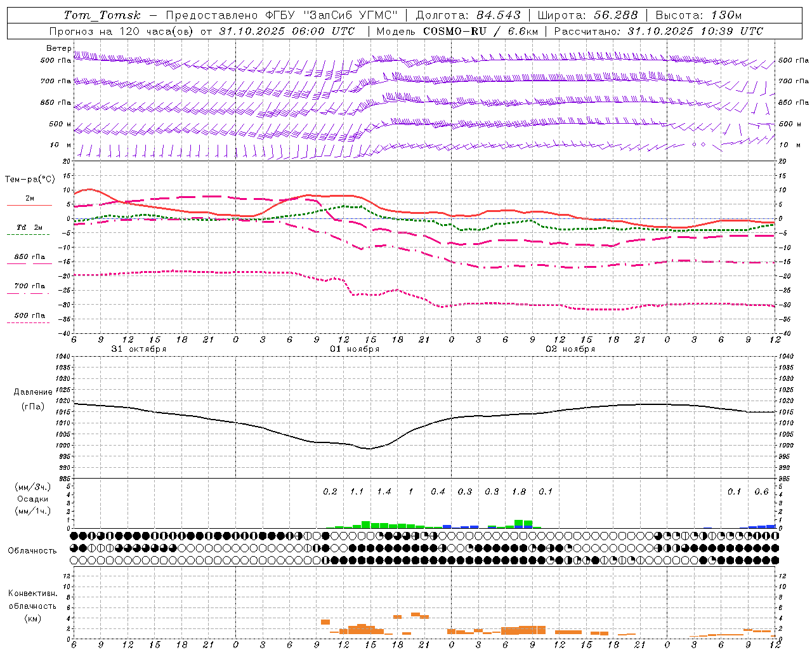Click the Давление pressure panel title
The height and width of the screenshot is (650, 812).
coord(33,392)
